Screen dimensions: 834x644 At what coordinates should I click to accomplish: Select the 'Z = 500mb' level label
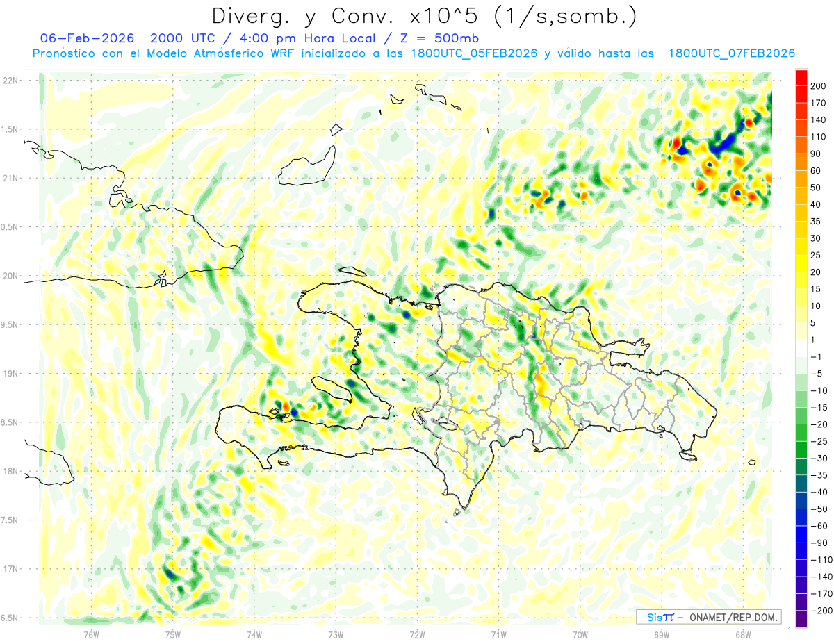point(441,38)
